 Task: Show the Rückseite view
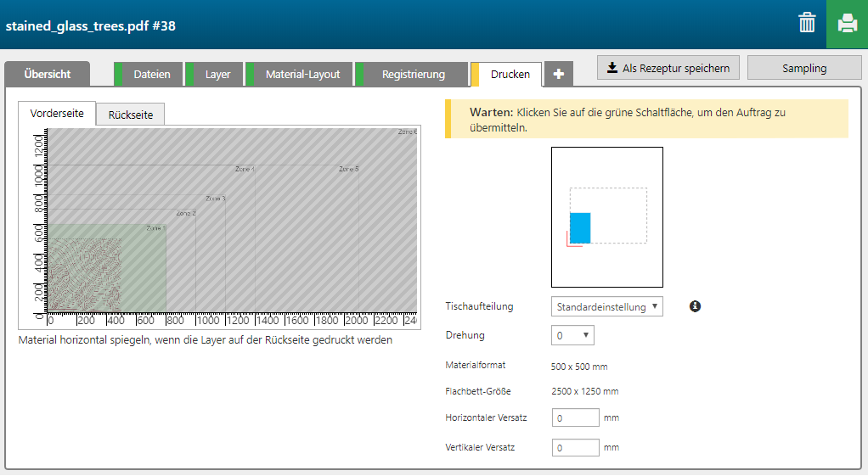coord(130,115)
